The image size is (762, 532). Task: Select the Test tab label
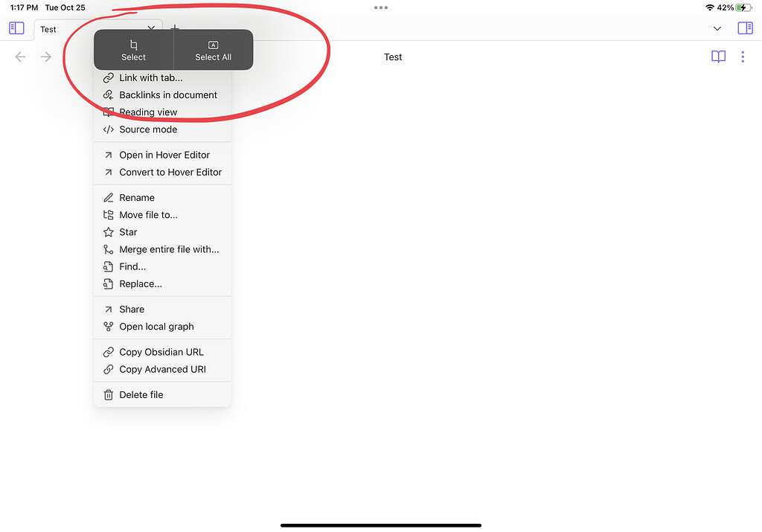49,29
